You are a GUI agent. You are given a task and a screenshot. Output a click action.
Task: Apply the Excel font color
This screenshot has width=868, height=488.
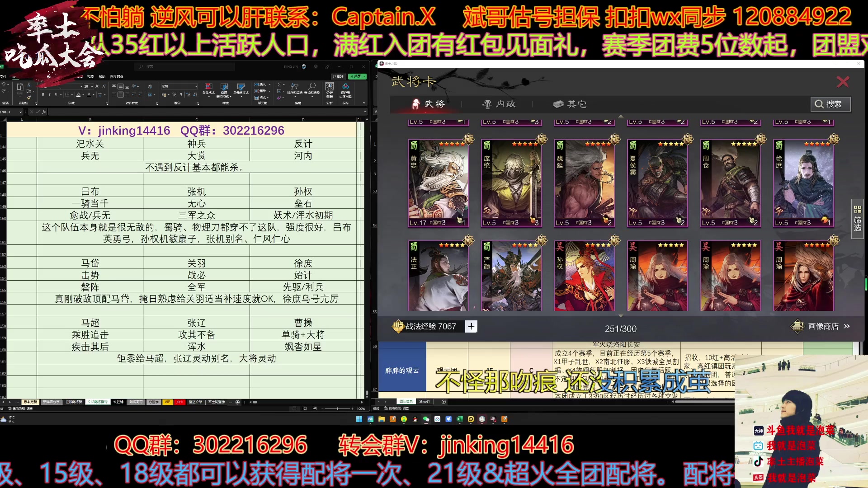tap(89, 94)
